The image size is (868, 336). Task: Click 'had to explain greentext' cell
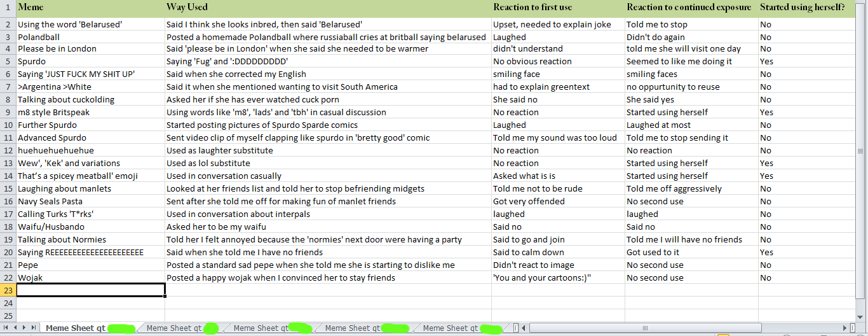click(x=558, y=87)
